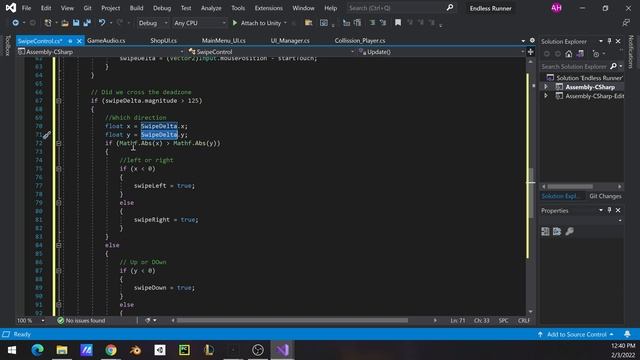Click the editor horizontal scrollbar

[x=292, y=320]
